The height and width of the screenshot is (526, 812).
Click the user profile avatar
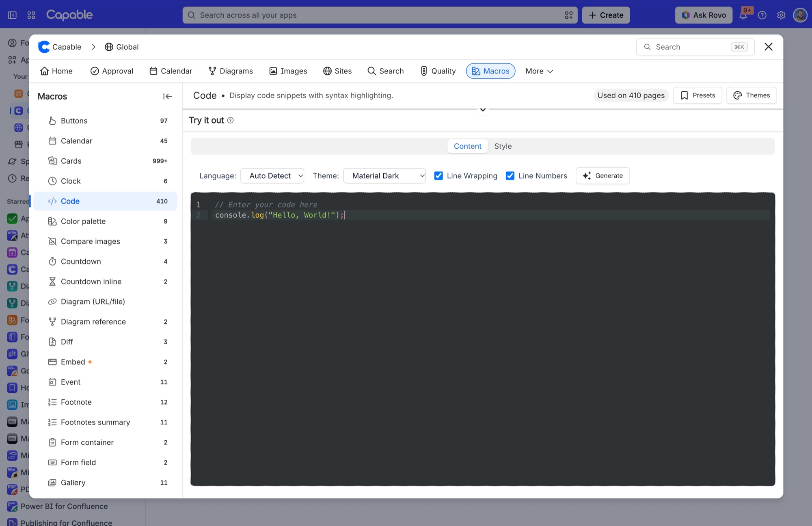tap(800, 15)
